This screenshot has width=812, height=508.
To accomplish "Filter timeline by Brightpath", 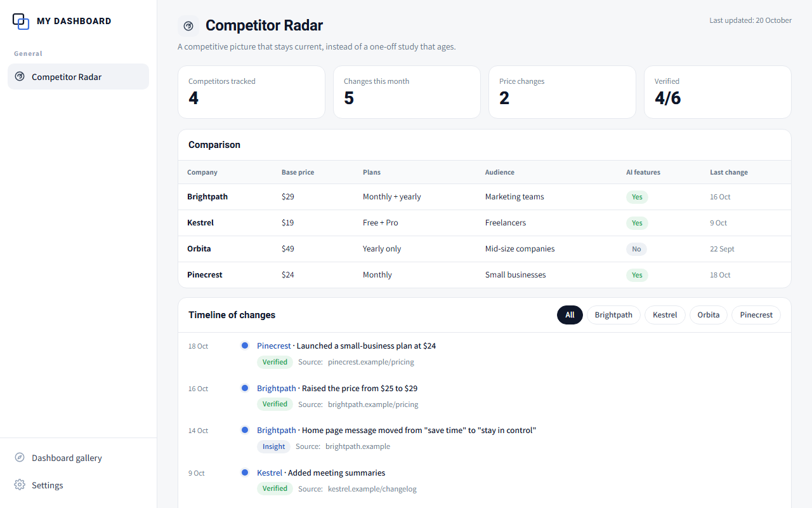I will (x=613, y=315).
